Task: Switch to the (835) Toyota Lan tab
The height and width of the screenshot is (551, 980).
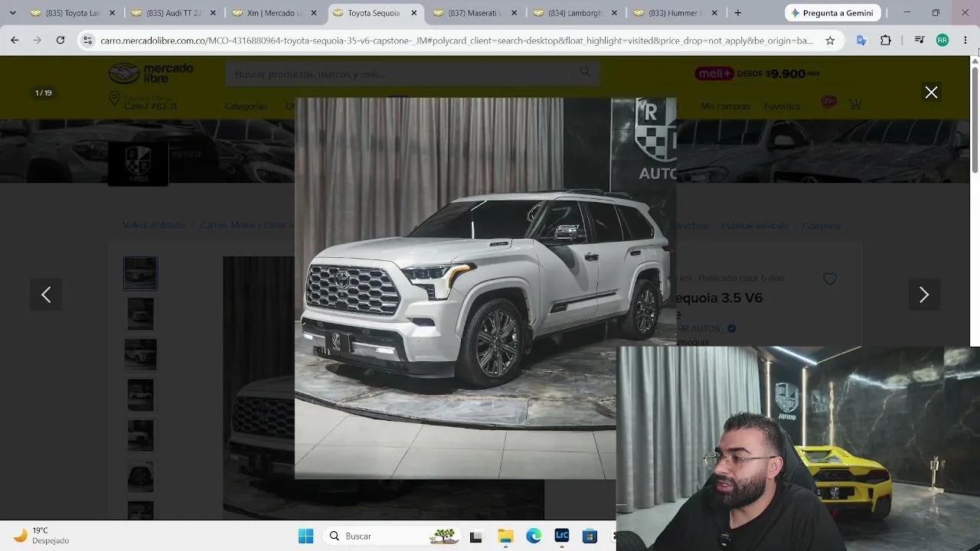Action: click(x=73, y=13)
